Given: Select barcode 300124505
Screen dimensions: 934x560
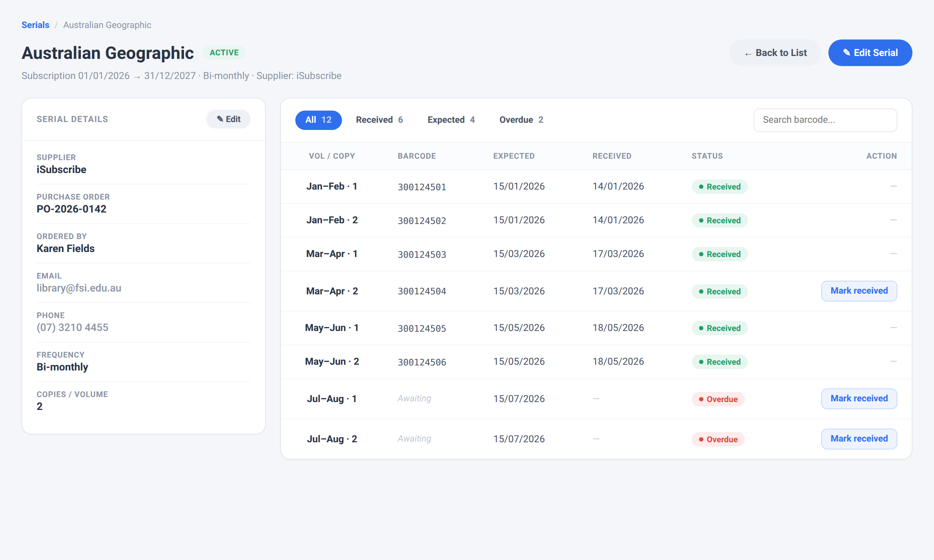Looking at the screenshot, I should pyautogui.click(x=422, y=328).
